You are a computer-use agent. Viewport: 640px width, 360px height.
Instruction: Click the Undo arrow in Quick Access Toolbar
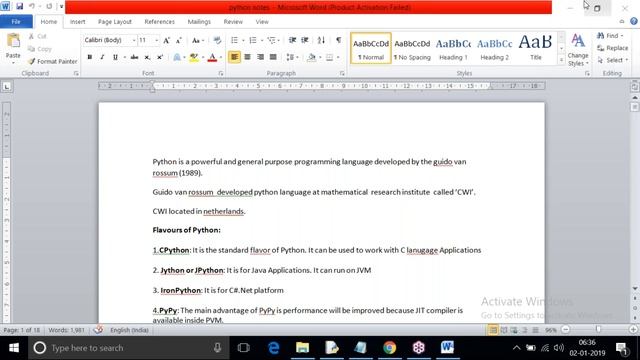(x=32, y=6)
